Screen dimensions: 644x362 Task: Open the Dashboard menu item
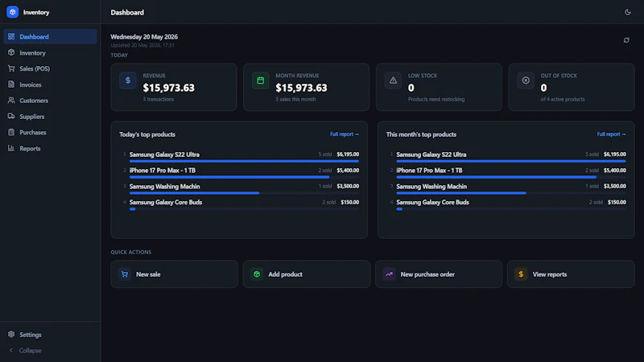(50, 36)
